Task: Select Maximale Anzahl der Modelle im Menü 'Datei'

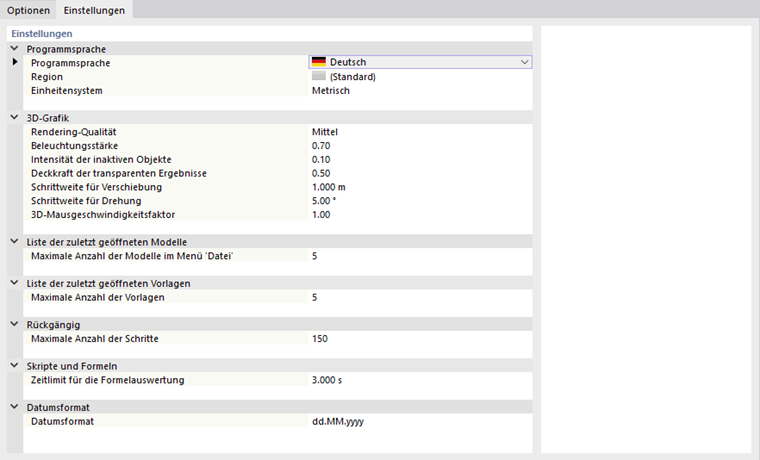Action: pos(132,256)
